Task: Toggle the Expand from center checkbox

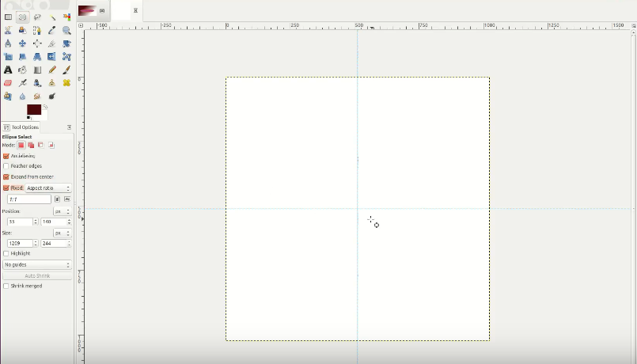Action: [6, 177]
